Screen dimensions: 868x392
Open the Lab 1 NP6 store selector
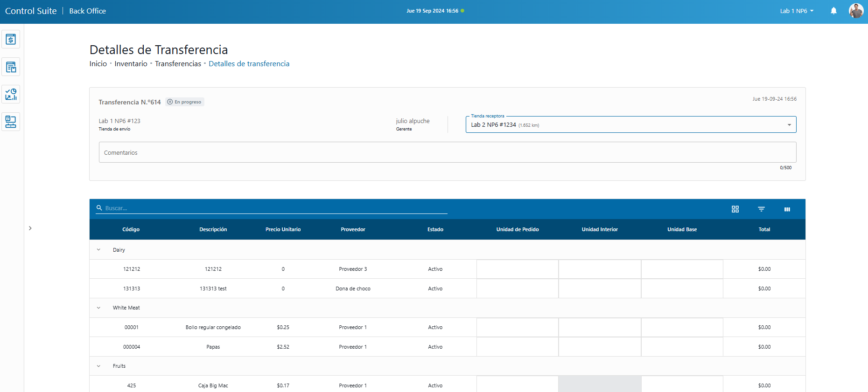tap(797, 11)
